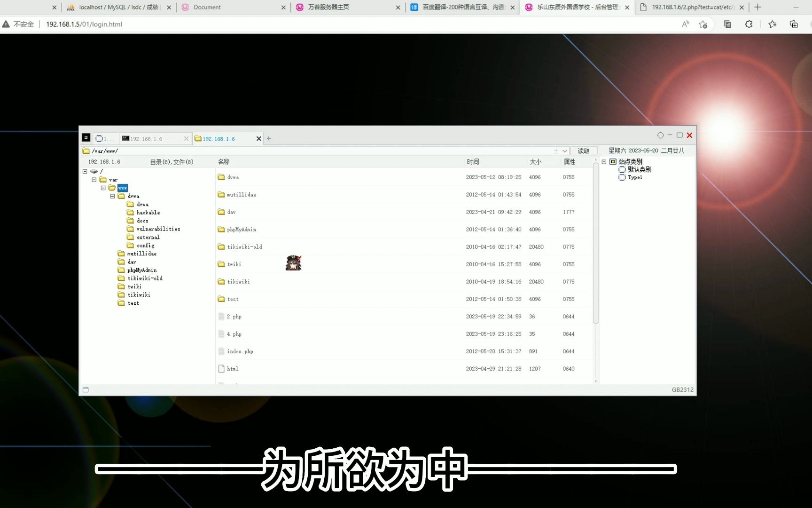The width and height of the screenshot is (812, 508).
Task: Open a new browser tab
Action: [x=757, y=7]
